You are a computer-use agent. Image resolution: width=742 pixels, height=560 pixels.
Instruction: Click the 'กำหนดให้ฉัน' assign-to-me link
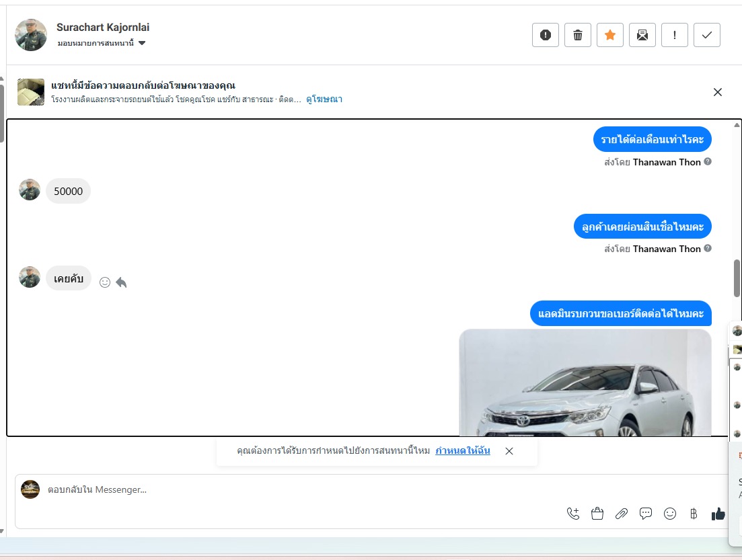462,450
